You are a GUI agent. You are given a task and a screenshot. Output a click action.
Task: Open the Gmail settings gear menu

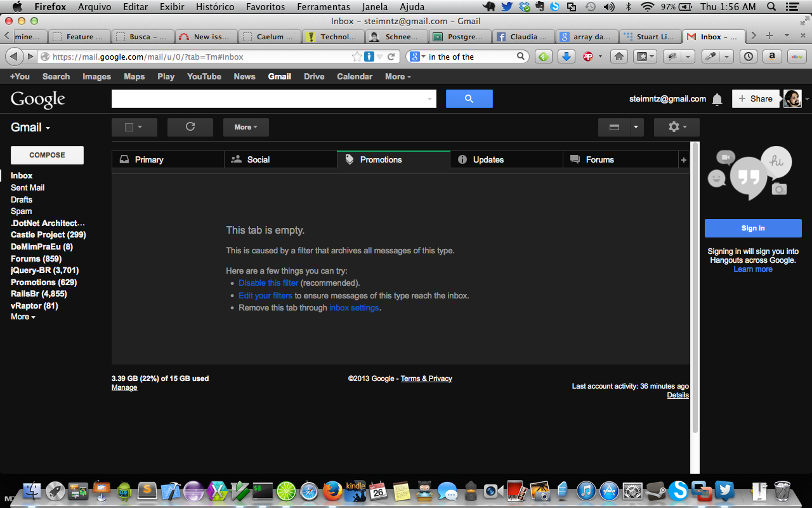click(x=677, y=127)
